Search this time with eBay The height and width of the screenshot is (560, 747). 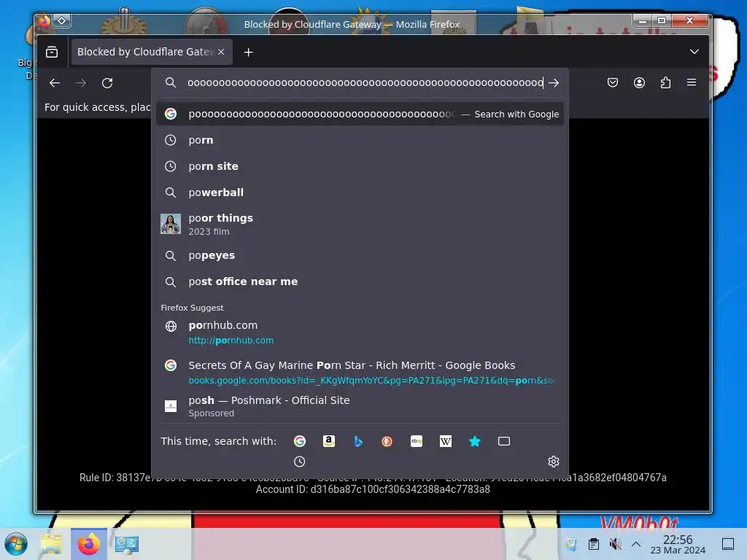coord(417,441)
